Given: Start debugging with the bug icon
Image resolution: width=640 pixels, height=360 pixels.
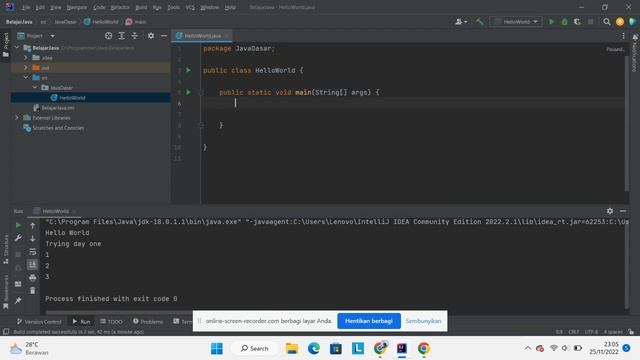Looking at the screenshot, I should (x=564, y=22).
